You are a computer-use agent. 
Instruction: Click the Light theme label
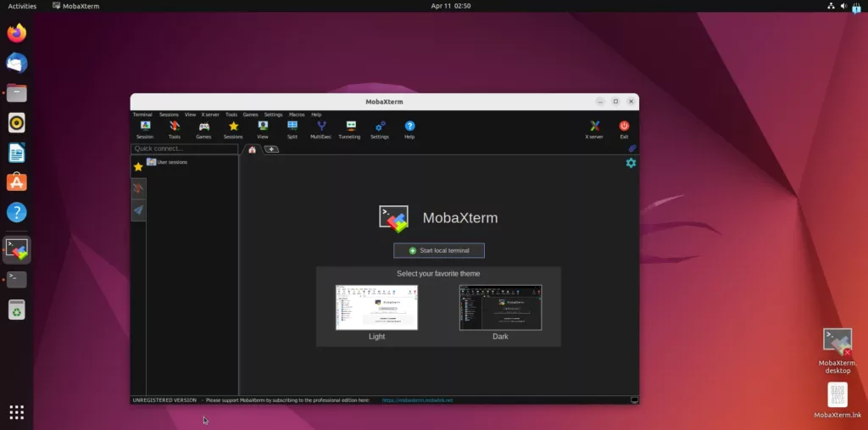pos(377,337)
